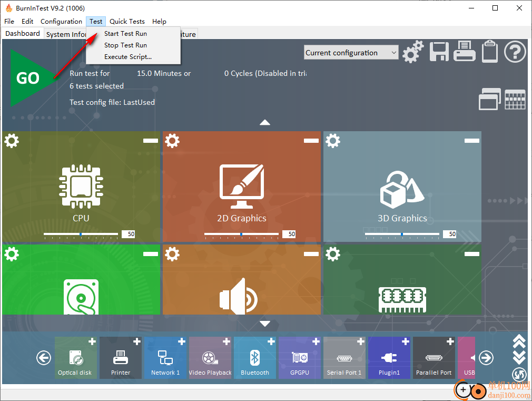Open help with question mark icon
The height and width of the screenshot is (401, 532).
click(x=515, y=52)
